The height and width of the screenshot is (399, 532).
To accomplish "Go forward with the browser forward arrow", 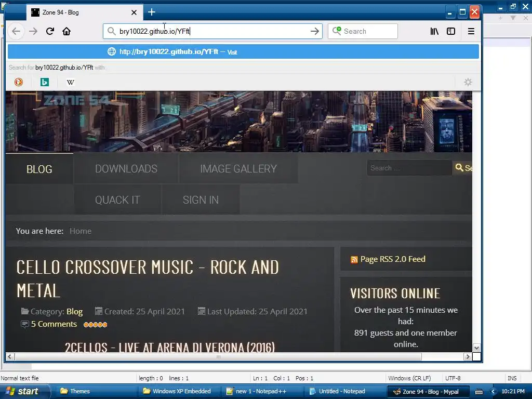I will tap(33, 31).
